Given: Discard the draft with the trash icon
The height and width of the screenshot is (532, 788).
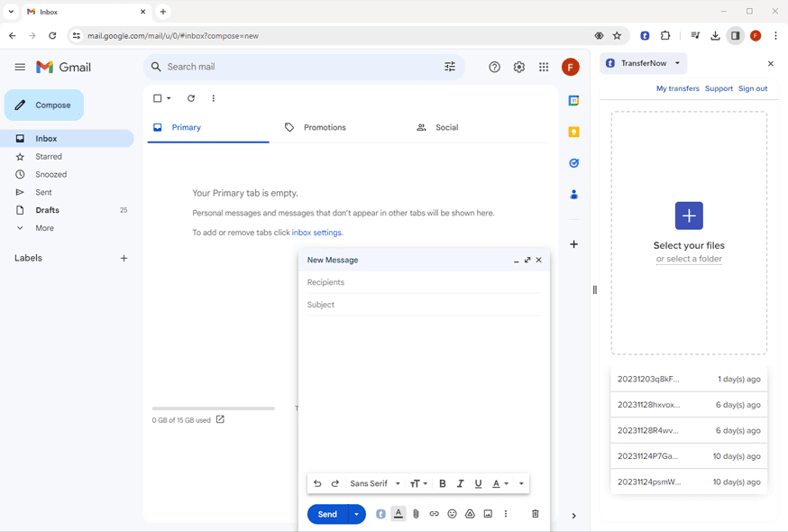Looking at the screenshot, I should (x=536, y=513).
